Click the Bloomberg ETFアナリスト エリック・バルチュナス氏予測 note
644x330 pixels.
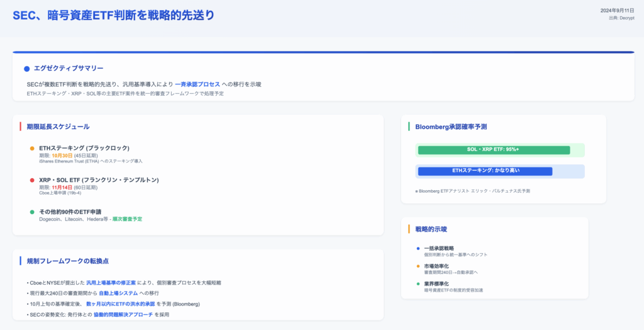tap(473, 191)
